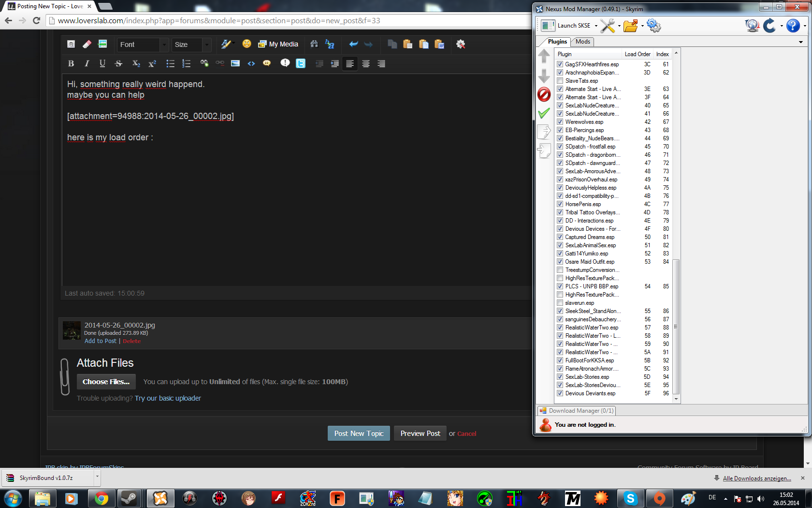Apply underline formatting

(x=102, y=63)
